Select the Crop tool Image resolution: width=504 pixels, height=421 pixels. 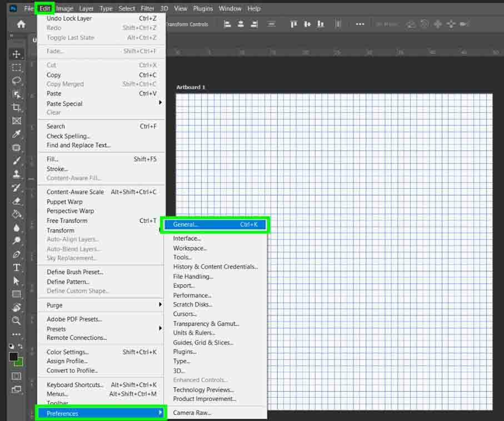(x=17, y=107)
